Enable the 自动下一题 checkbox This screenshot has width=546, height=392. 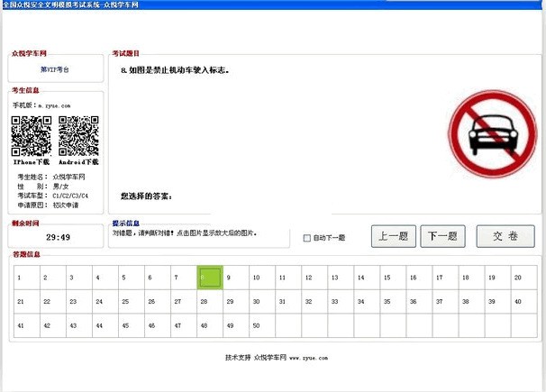click(306, 238)
